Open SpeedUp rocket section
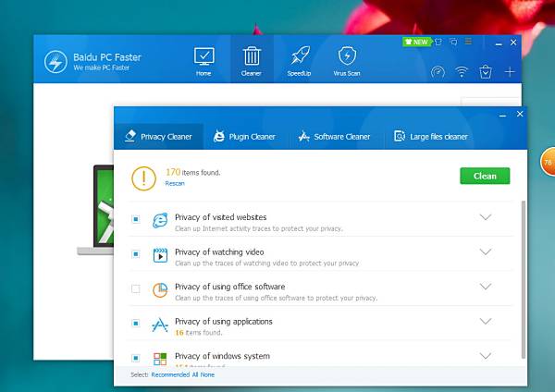 coord(299,62)
